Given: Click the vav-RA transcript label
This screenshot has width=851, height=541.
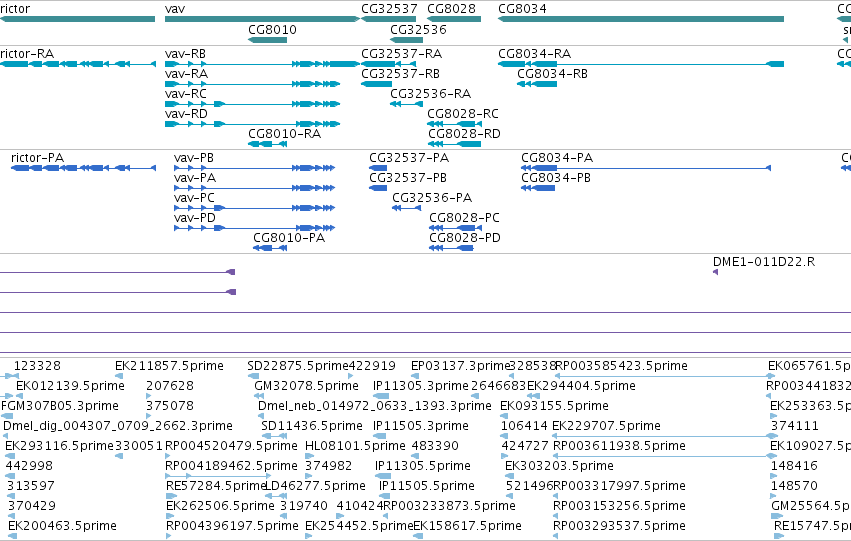Looking at the screenshot, I should coord(186,74).
